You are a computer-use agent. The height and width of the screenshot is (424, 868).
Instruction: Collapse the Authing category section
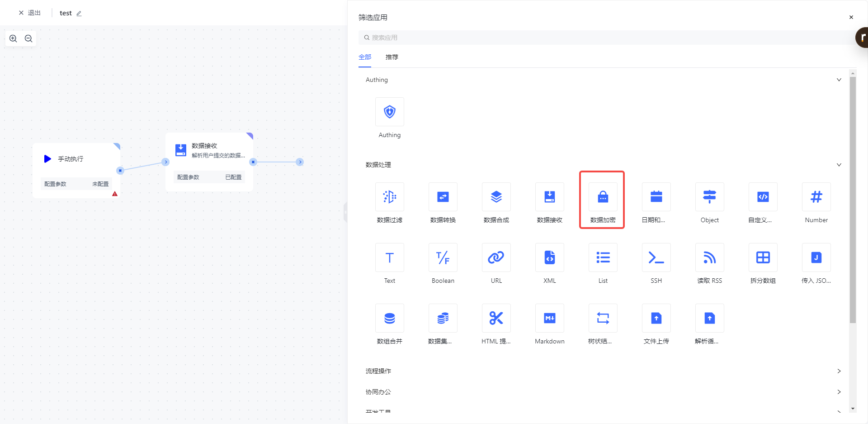tap(839, 80)
